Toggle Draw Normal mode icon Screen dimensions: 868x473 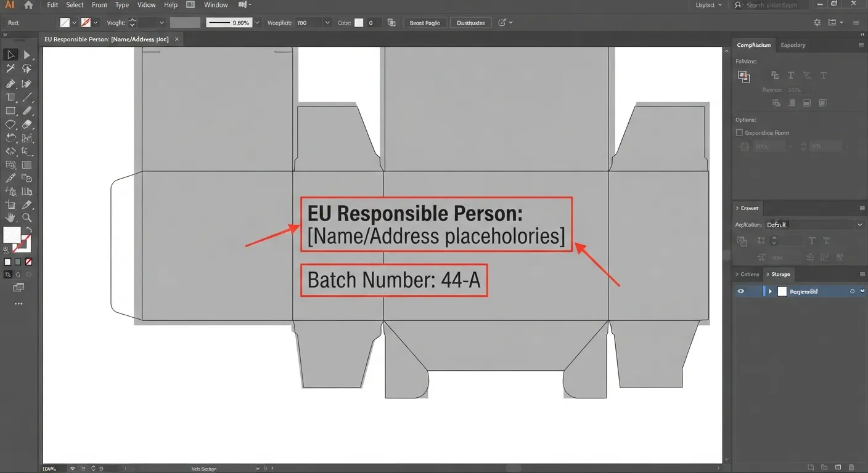pyautogui.click(x=8, y=275)
